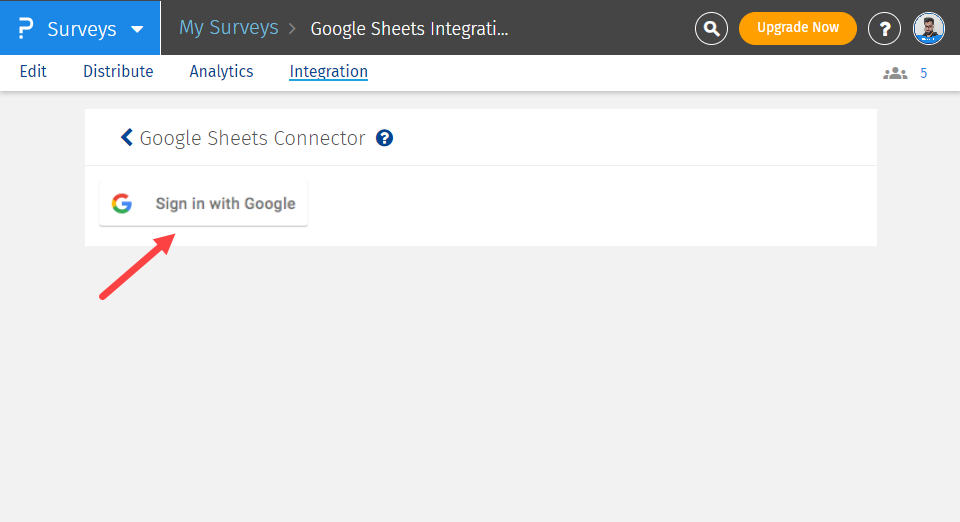Click the breadcrumb separator chevron
Screen dimensions: 960x522
coord(293,28)
